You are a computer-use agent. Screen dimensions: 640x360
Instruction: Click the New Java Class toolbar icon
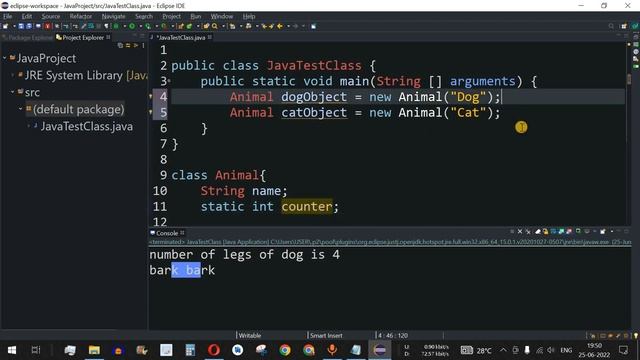coord(189,26)
